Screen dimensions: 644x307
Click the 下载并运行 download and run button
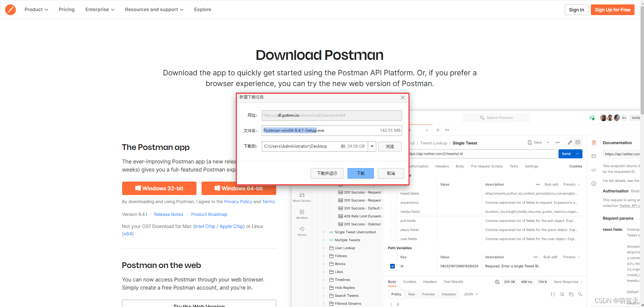coord(327,173)
